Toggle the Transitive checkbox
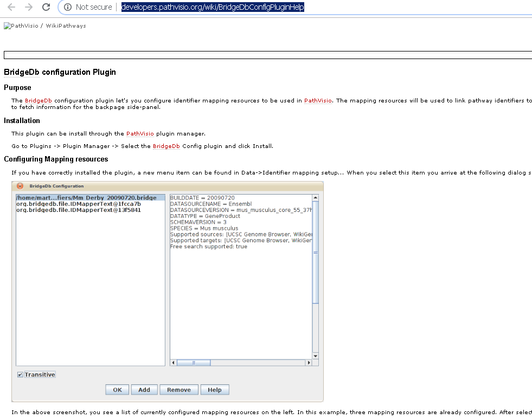Screen dimensions: 532x419 (21, 375)
